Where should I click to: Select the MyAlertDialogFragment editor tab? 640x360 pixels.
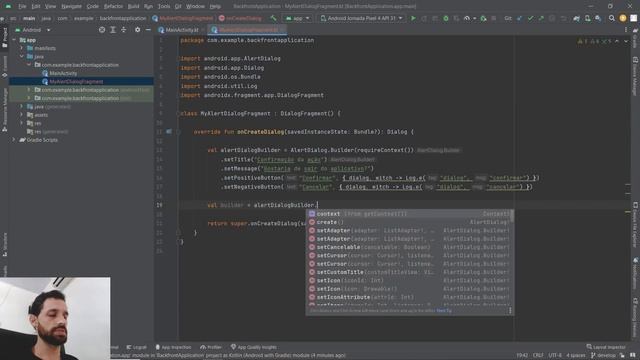[x=248, y=30]
